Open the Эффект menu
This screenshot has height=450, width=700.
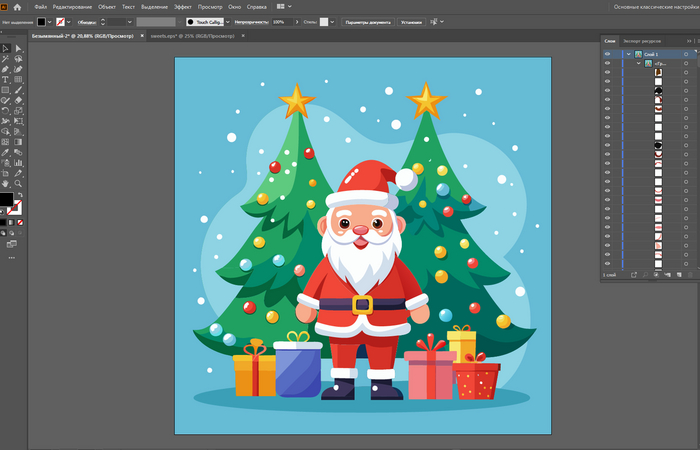(183, 7)
